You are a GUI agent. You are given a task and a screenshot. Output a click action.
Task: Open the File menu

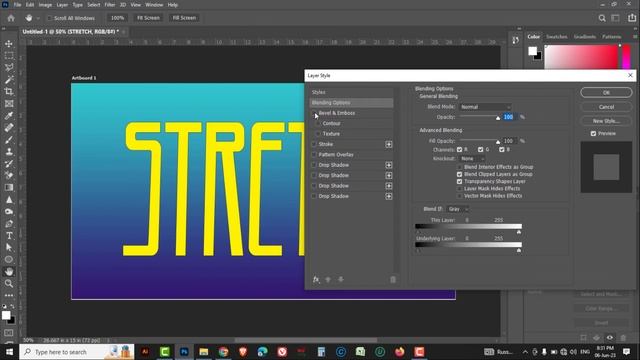click(18, 5)
